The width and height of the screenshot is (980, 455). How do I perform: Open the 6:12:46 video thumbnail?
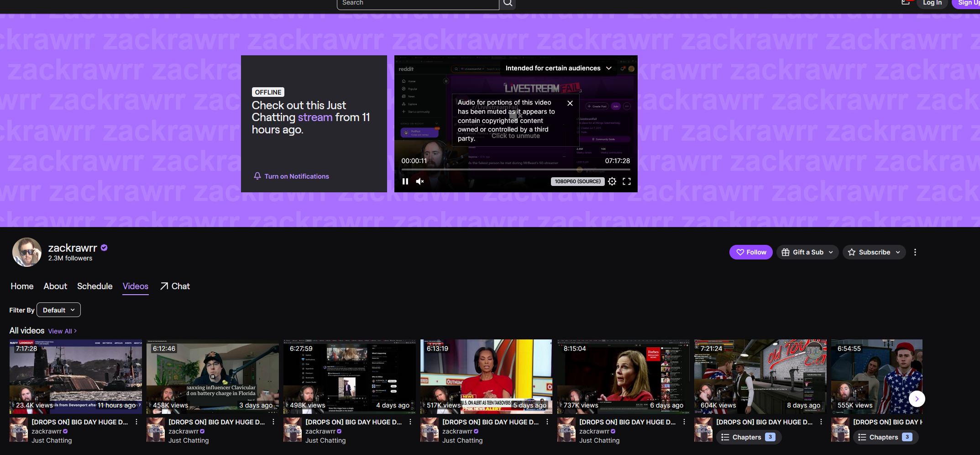[x=213, y=376]
